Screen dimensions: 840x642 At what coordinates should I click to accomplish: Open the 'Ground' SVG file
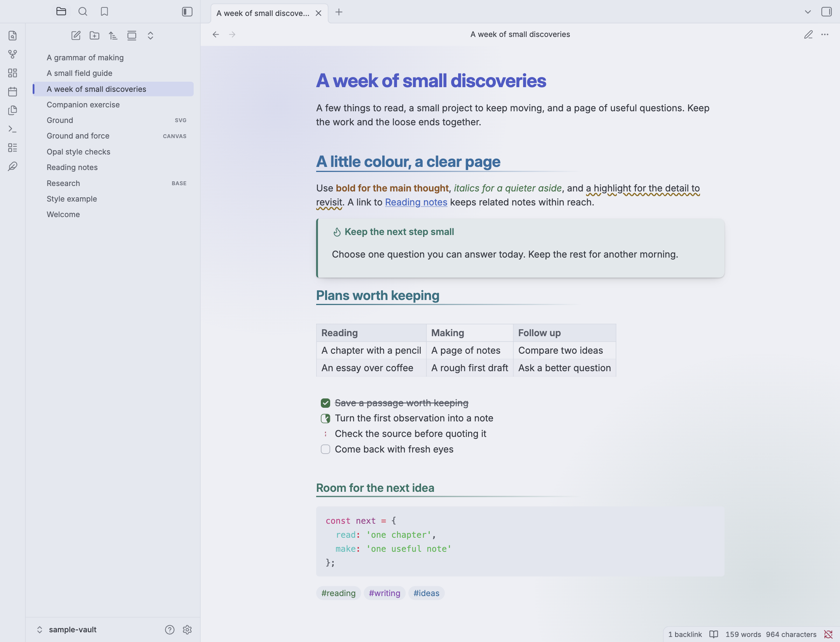click(113, 120)
